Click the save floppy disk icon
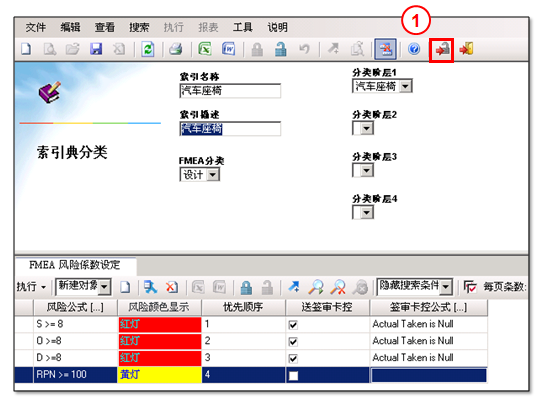Viewport: 535px width, 397px height. 96,49
